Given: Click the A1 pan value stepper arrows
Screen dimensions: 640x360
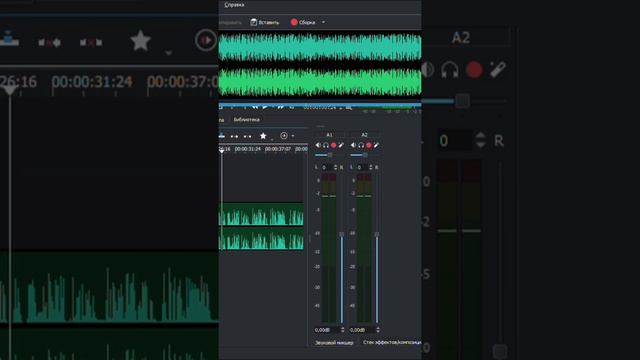Looking at the screenshot, I should click(x=336, y=167).
